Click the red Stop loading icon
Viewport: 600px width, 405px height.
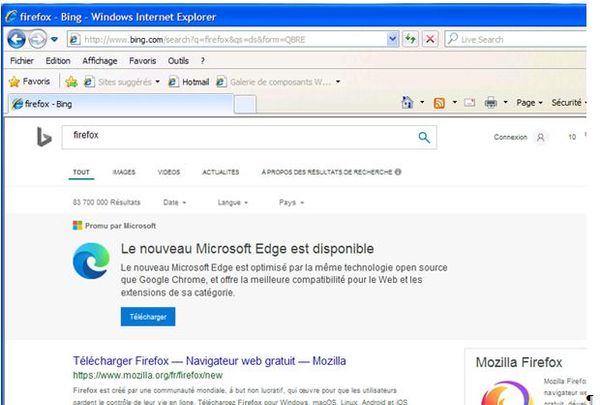click(x=430, y=39)
